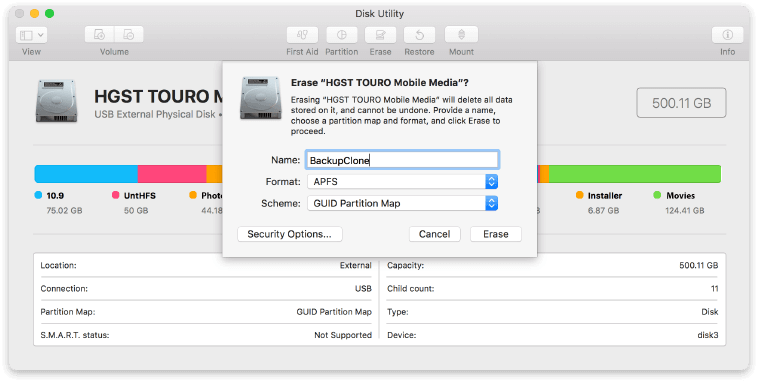Click the Installer partition legend label
This screenshot has width=758, height=382.
coord(605,196)
